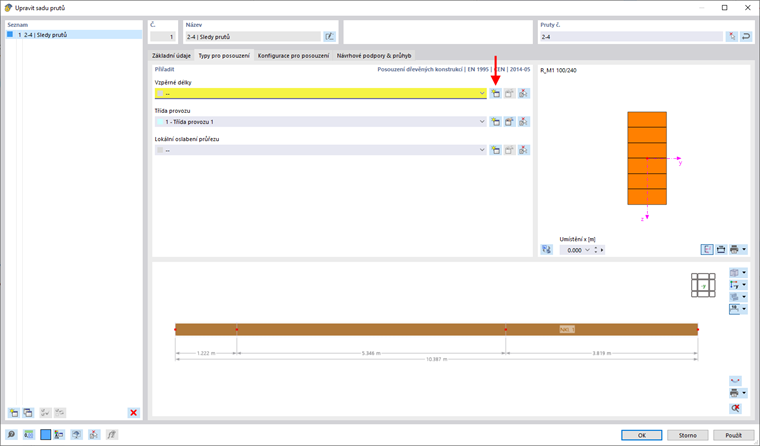Select members graphically next to Pruty č.

(x=732, y=36)
